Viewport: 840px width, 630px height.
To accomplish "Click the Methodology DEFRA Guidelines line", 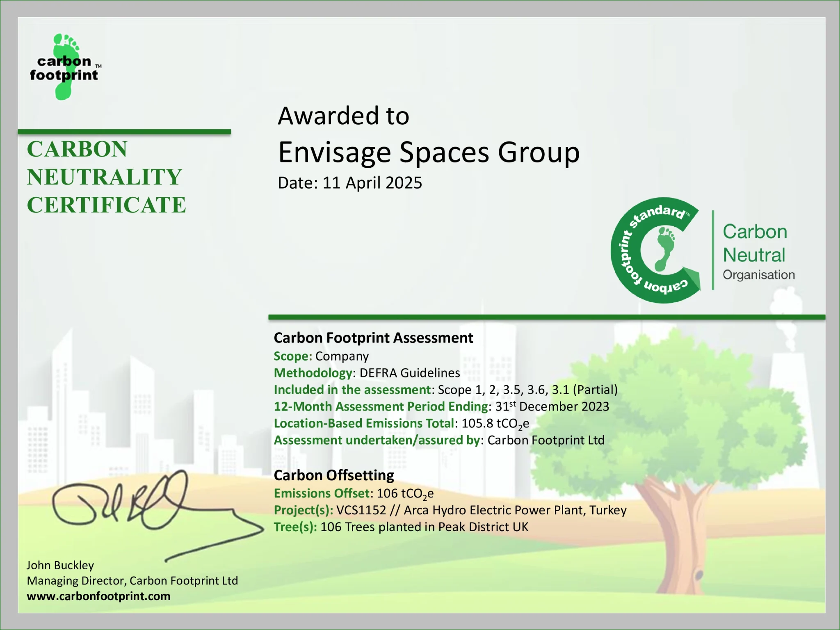I will (x=367, y=373).
